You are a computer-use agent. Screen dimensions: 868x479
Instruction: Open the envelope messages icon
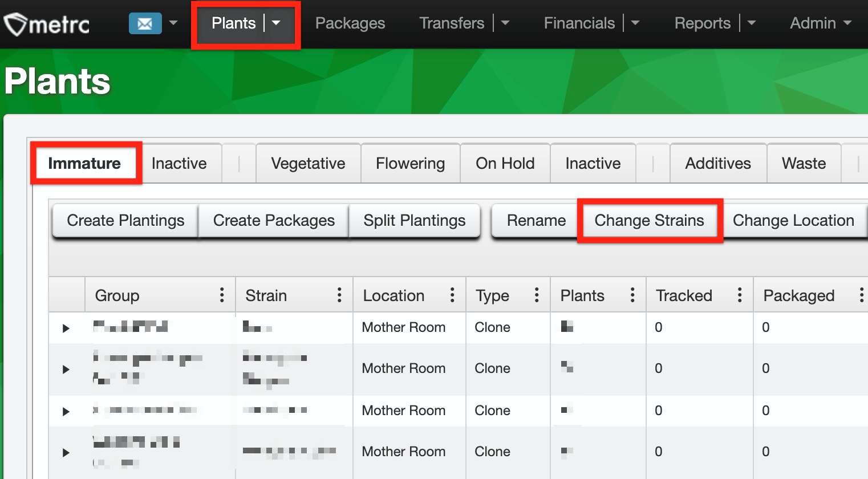145,23
